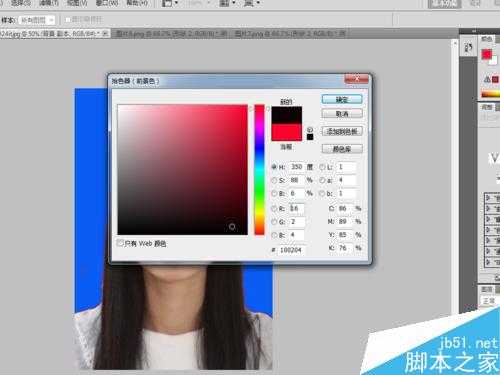This screenshot has width=500, height=375.
Task: Open the 样本 sample layers dropdown
Action: (x=37, y=20)
